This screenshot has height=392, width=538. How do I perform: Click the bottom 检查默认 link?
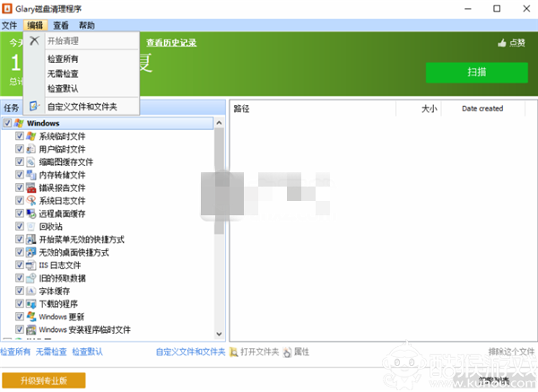tap(88, 352)
